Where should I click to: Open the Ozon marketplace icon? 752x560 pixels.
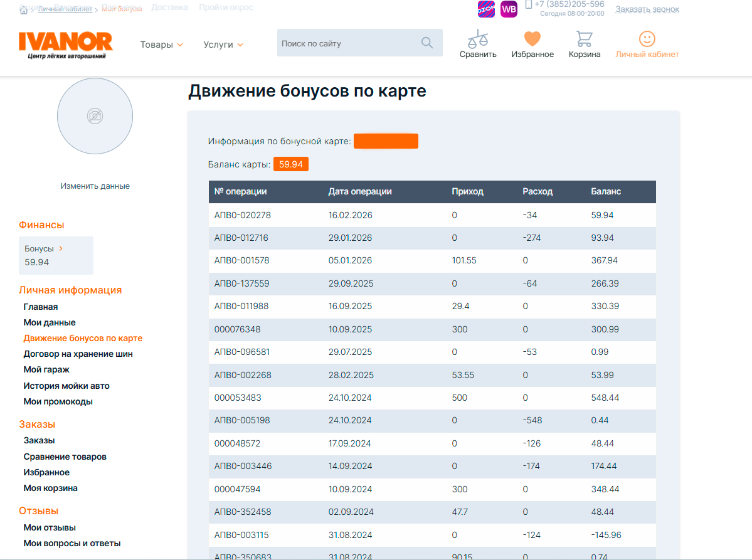486,9
